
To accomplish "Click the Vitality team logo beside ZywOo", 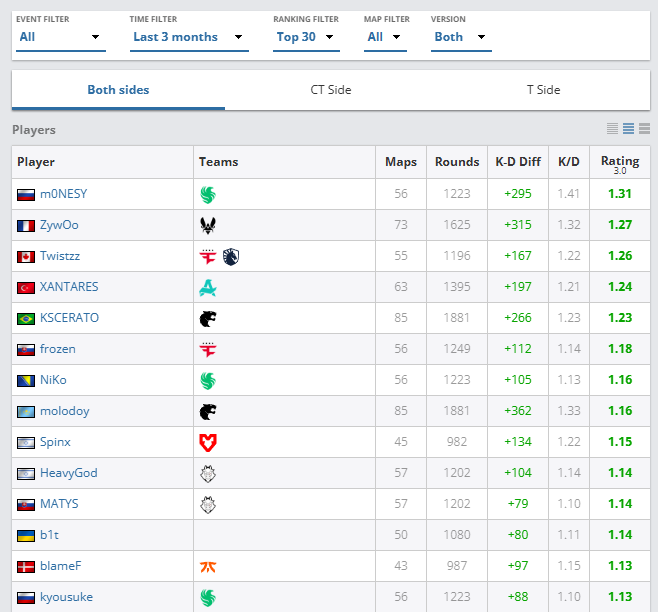I will coord(208,225).
